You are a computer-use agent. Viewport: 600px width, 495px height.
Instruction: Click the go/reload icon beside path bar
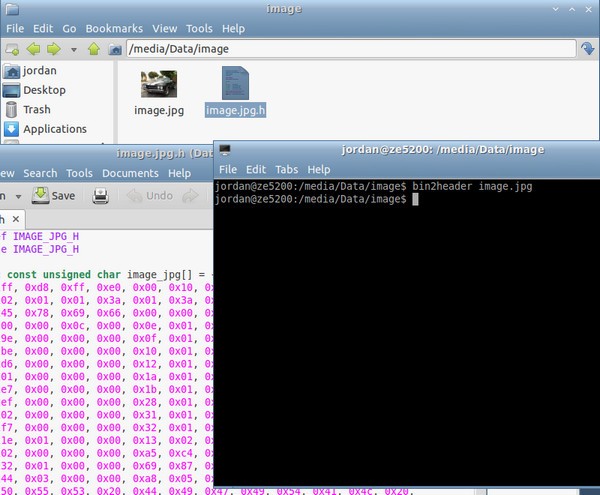(587, 49)
